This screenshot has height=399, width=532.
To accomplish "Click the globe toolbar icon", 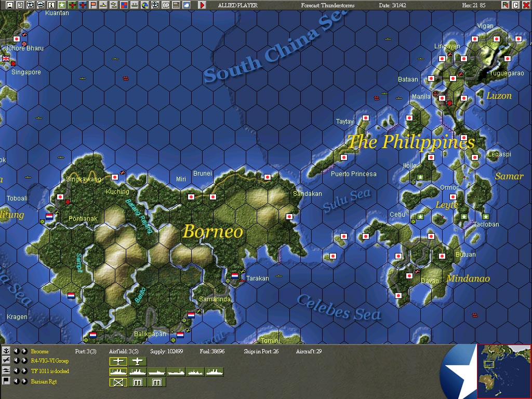I will point(145,5).
